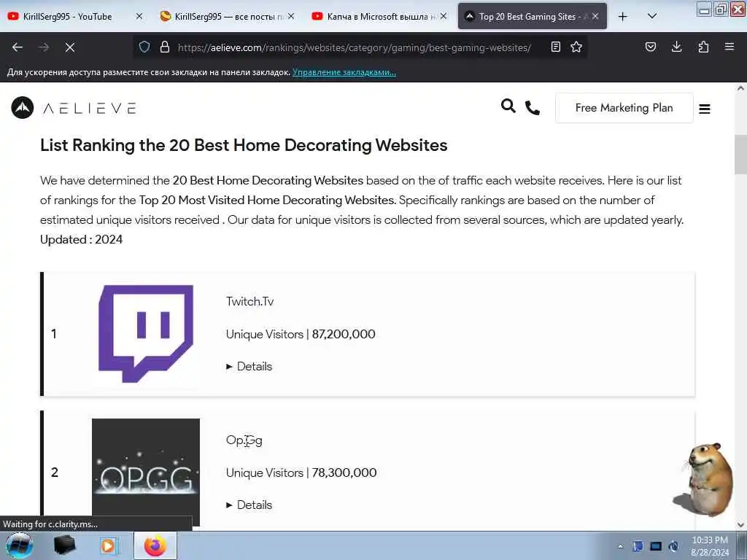Viewport: 747px width, 560px height.
Task: Click the Aelieve logo
Action: [74, 108]
